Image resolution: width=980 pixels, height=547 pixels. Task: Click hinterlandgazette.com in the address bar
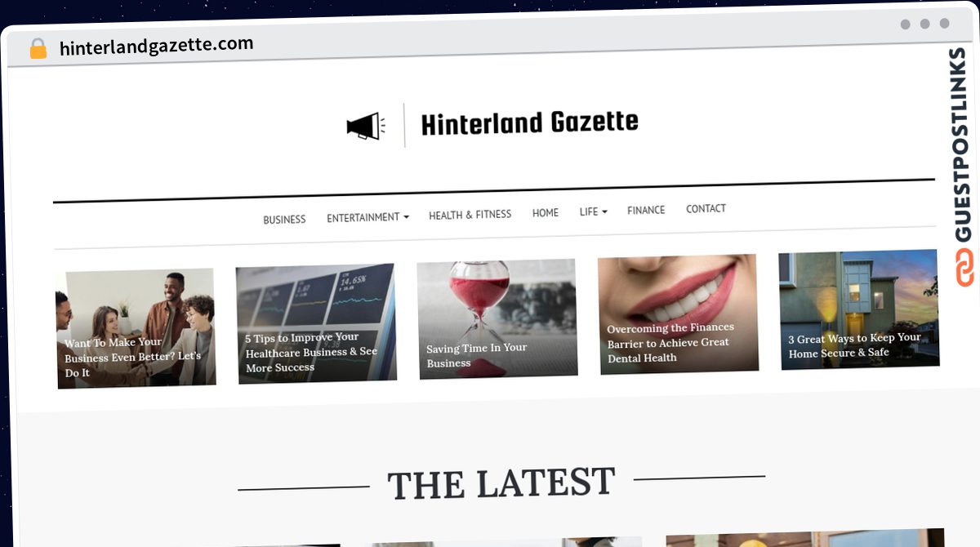(156, 46)
